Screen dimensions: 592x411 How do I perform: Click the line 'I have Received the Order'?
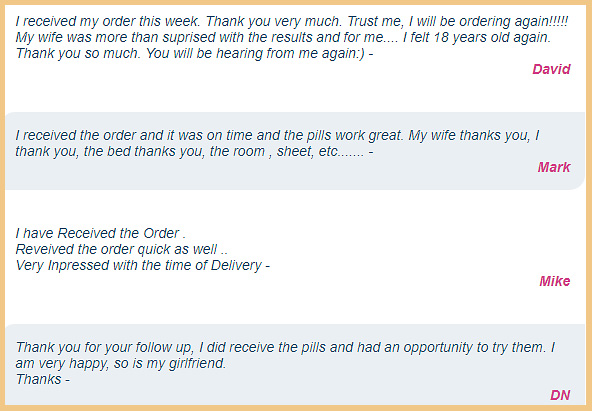(100, 233)
